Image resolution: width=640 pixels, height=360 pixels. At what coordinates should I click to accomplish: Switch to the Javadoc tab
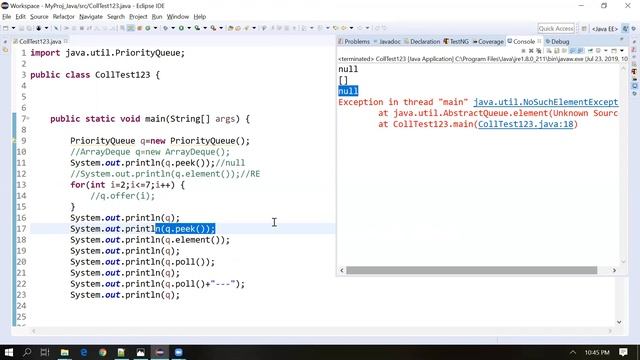point(388,42)
